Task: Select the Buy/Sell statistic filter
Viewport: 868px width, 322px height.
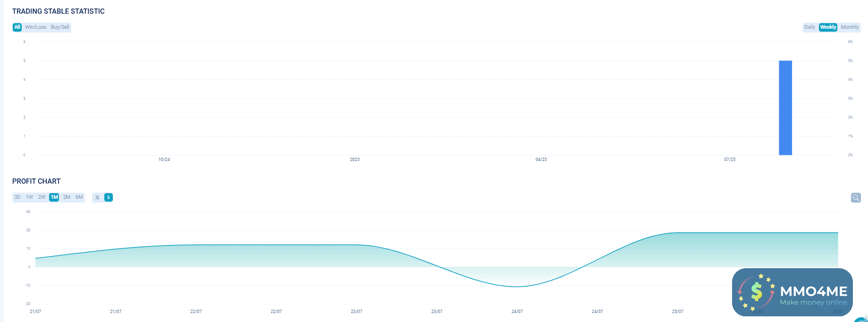Action: (60, 27)
